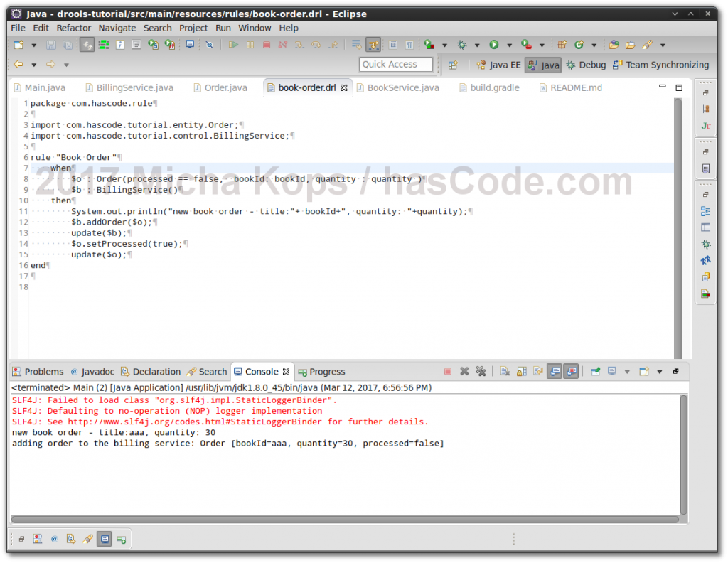The image size is (728, 563).
Task: Open the Display Selected Console dropdown
Action: point(628,370)
